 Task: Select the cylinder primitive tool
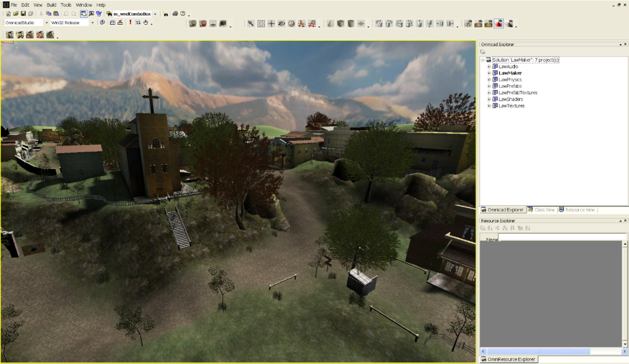coord(350,23)
